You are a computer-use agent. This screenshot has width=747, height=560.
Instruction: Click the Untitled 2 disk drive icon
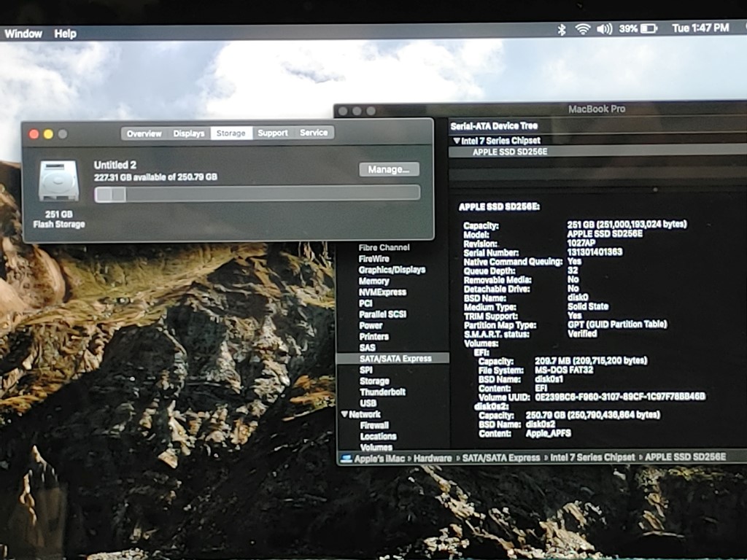[58, 180]
